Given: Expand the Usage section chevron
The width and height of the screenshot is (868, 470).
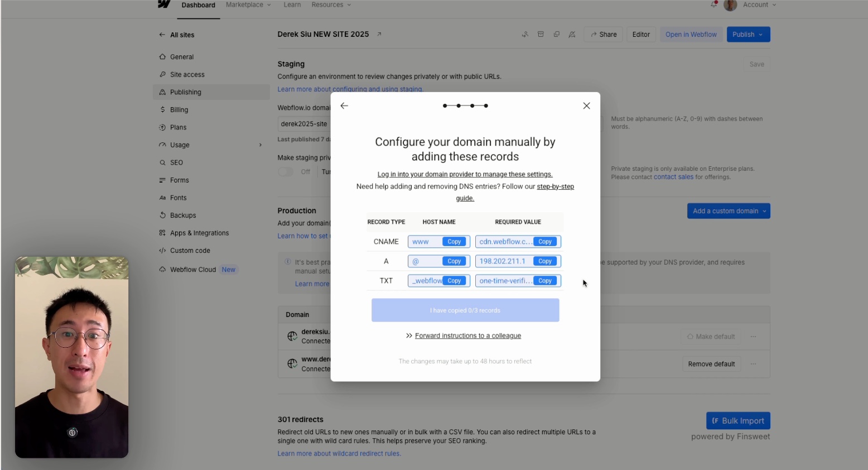Looking at the screenshot, I should pos(261,145).
